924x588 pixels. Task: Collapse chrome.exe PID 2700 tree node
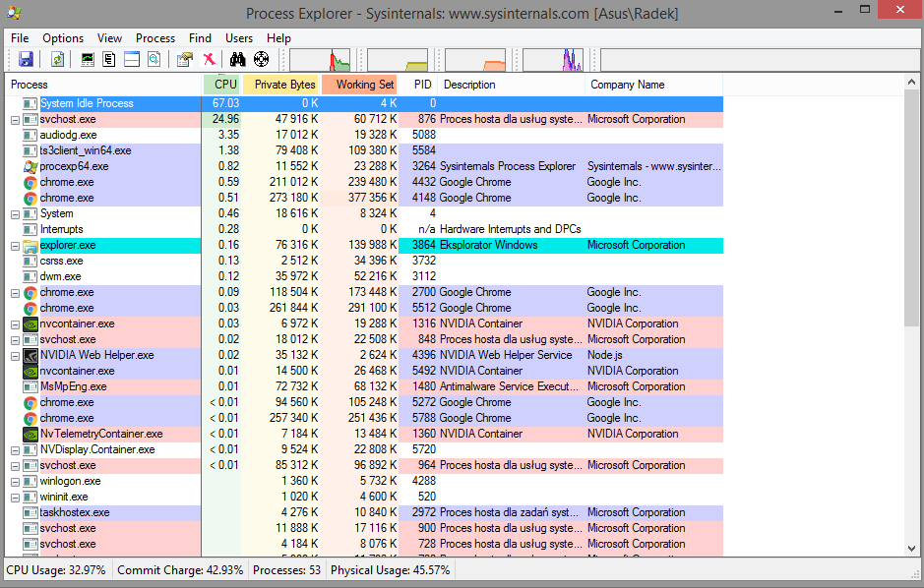[16, 293]
